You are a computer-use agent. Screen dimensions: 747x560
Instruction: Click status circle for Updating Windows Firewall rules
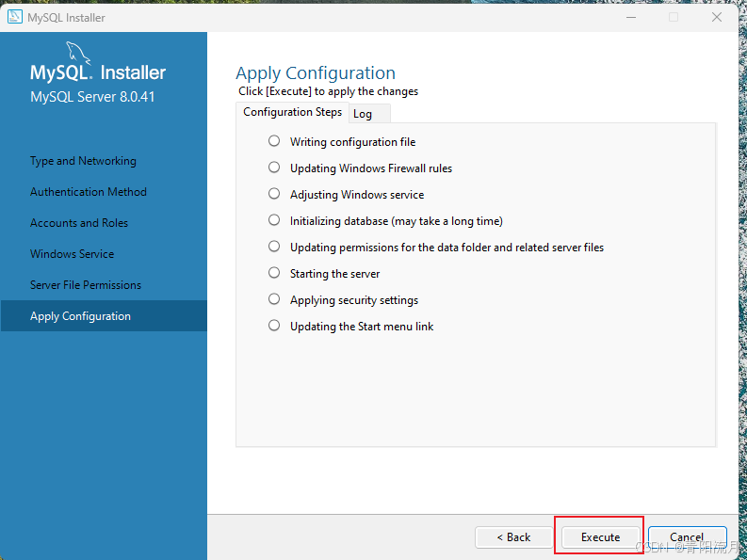pos(274,168)
